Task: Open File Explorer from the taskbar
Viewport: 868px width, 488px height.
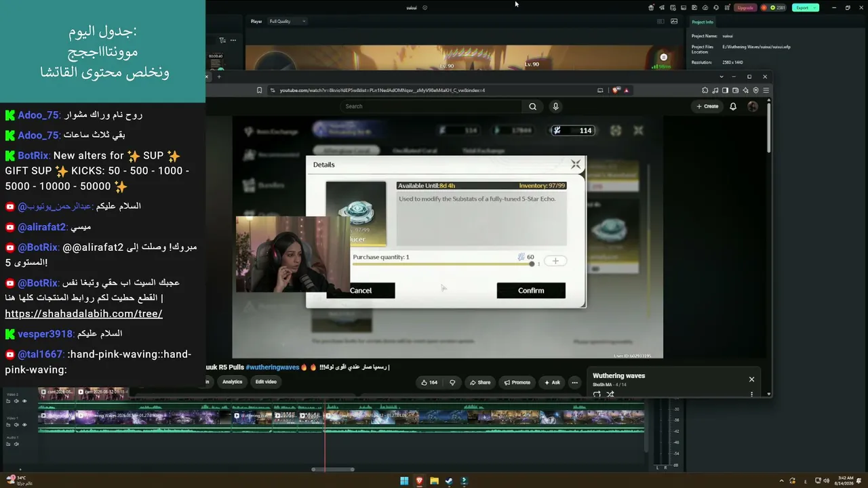Action: 434,481
